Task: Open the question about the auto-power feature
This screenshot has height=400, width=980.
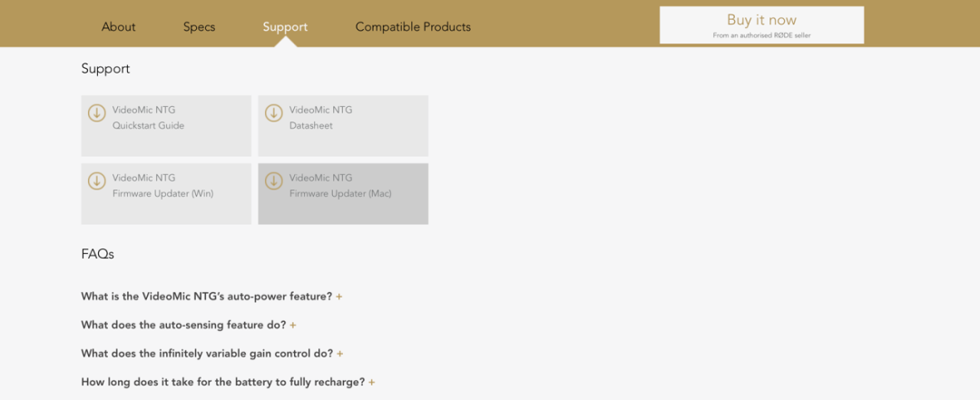Action: click(207, 297)
